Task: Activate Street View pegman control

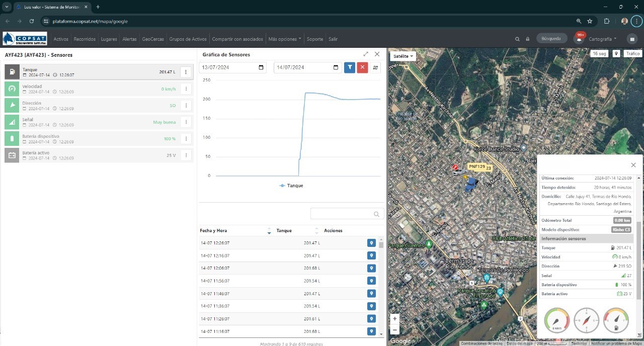Action: click(616, 53)
